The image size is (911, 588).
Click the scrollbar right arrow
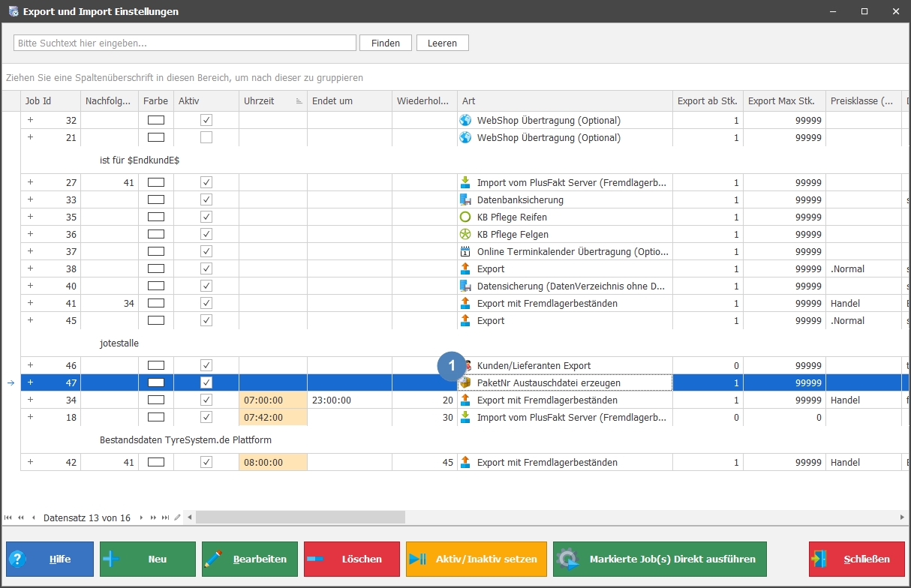click(902, 517)
